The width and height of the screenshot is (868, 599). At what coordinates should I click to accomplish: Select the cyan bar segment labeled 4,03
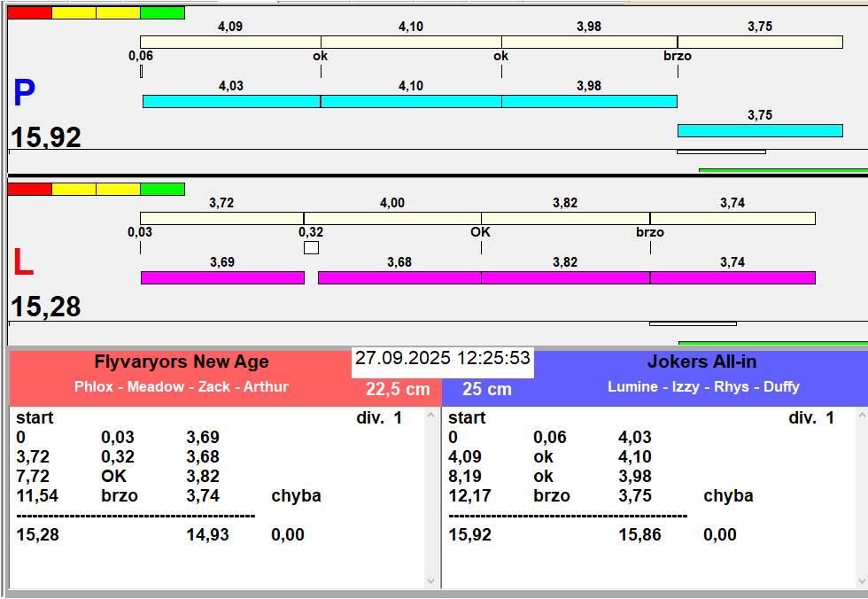pyautogui.click(x=231, y=101)
